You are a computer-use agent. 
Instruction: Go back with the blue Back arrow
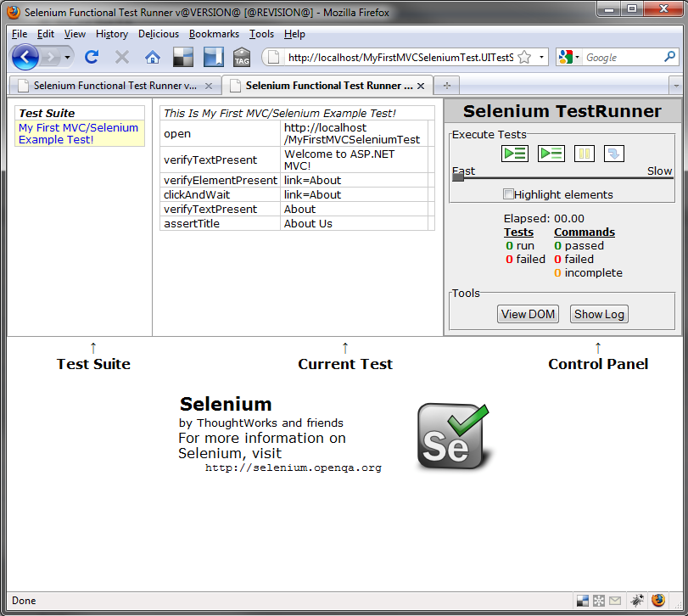25,57
